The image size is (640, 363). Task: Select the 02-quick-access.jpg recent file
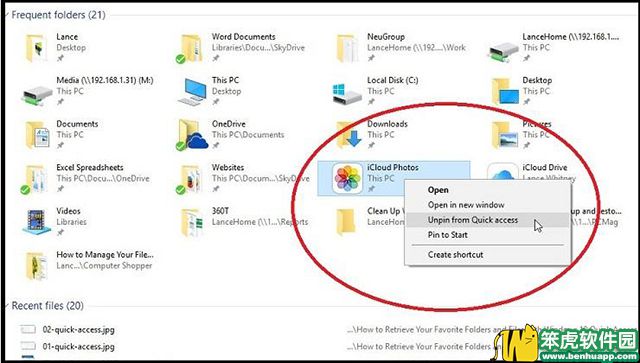click(78, 330)
